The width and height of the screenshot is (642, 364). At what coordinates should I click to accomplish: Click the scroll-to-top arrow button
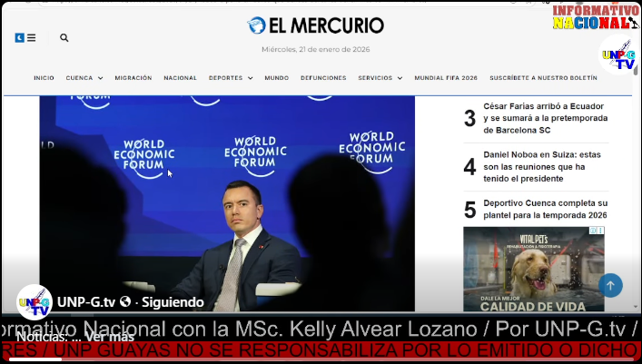(610, 285)
